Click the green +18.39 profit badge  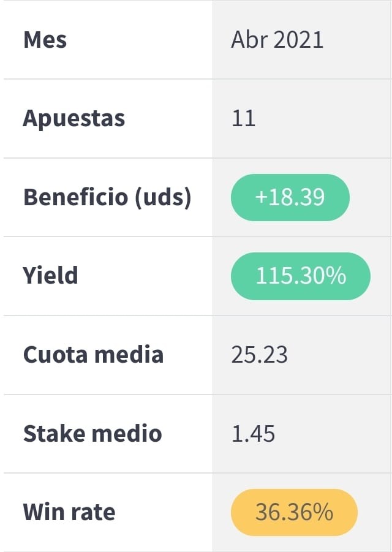(290, 197)
